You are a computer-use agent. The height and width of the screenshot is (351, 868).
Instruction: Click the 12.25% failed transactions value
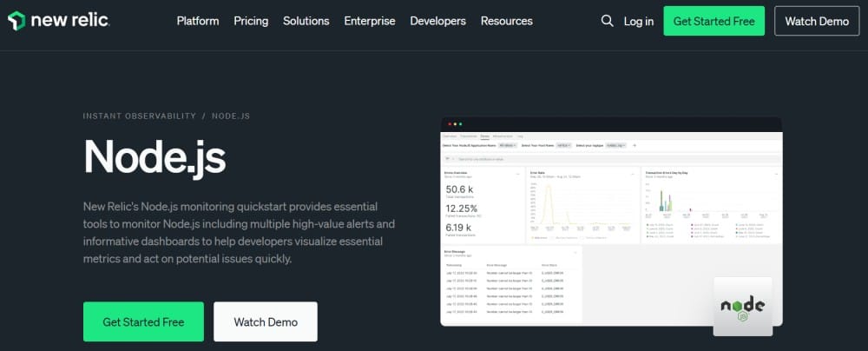click(x=461, y=209)
